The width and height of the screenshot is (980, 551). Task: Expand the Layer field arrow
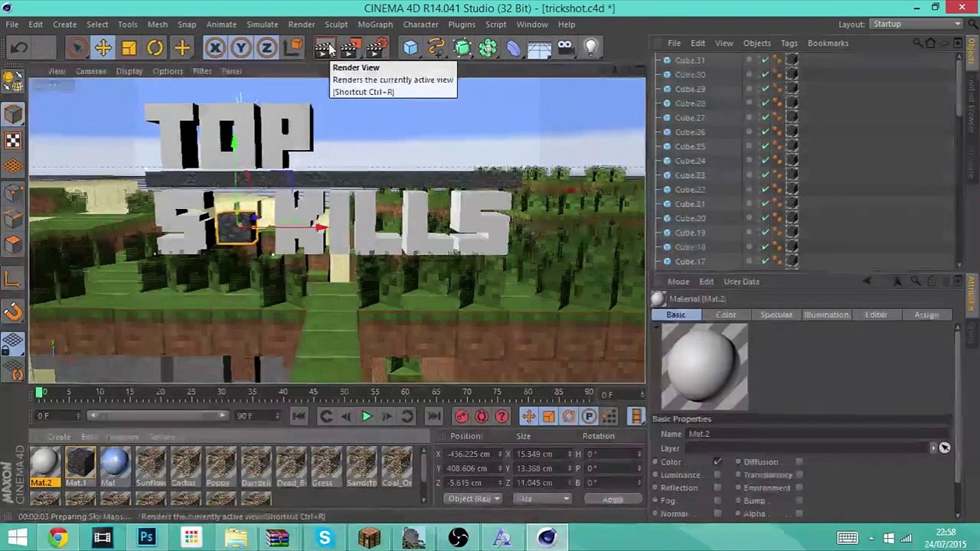click(x=933, y=448)
